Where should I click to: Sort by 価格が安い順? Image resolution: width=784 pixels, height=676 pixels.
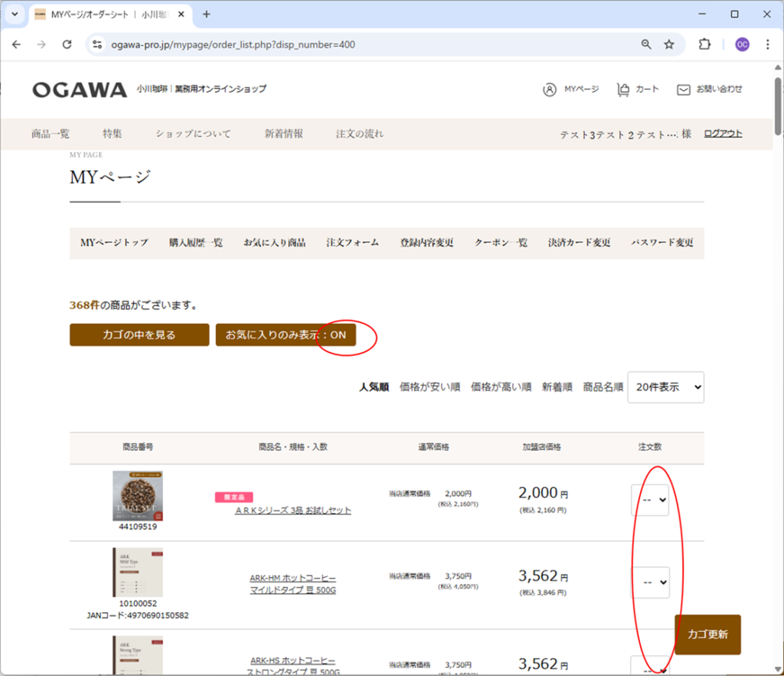tap(430, 387)
